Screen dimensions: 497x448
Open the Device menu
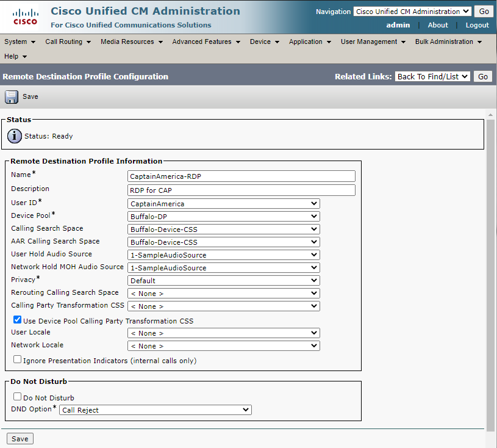(x=264, y=42)
